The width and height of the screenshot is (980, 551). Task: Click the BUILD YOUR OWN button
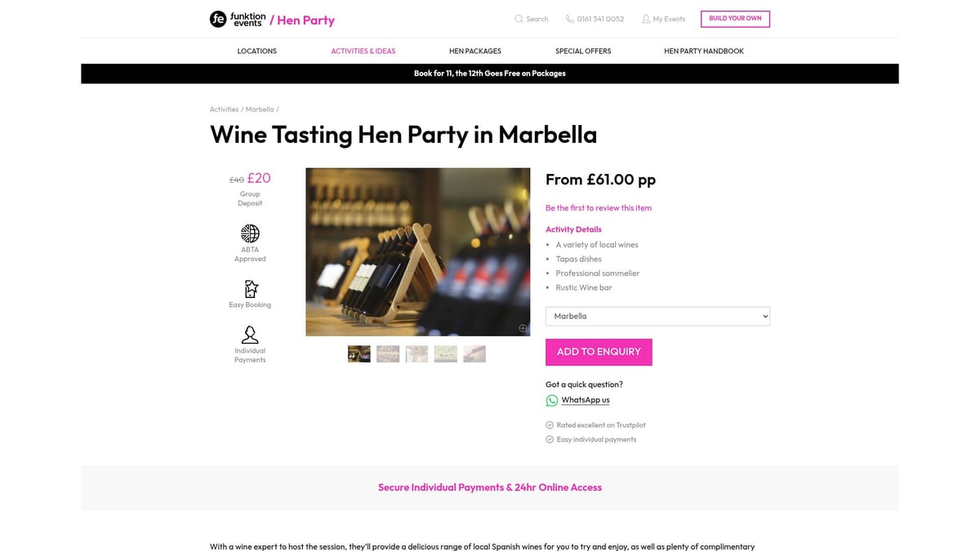click(x=734, y=18)
